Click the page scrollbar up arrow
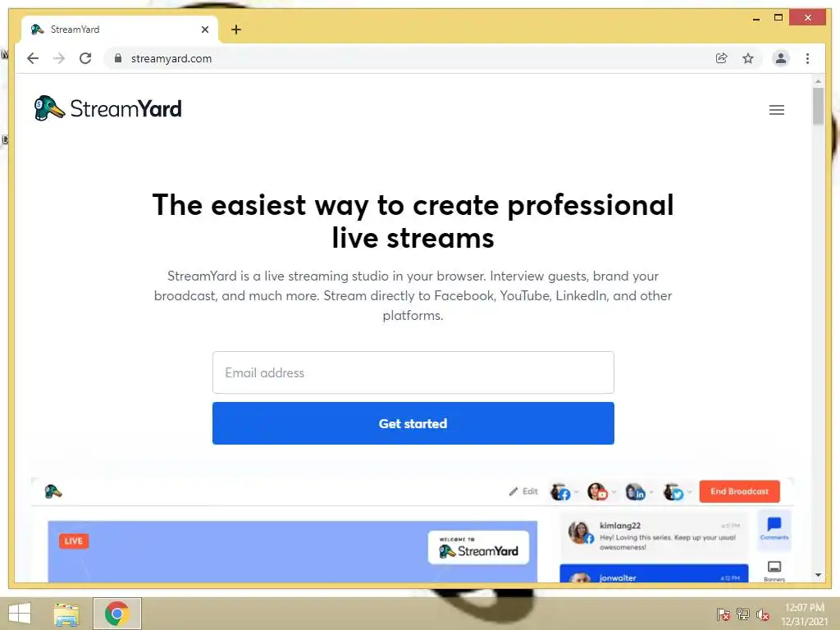The image size is (840, 630). (818, 81)
